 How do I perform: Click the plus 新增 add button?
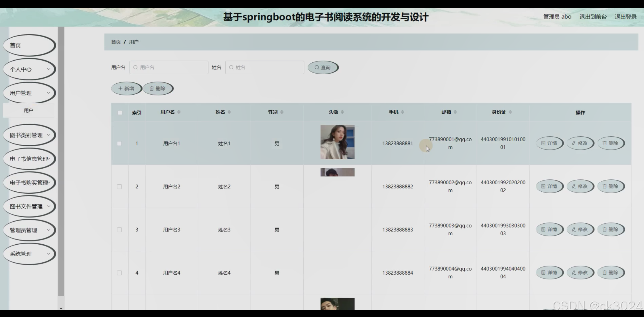click(x=126, y=89)
